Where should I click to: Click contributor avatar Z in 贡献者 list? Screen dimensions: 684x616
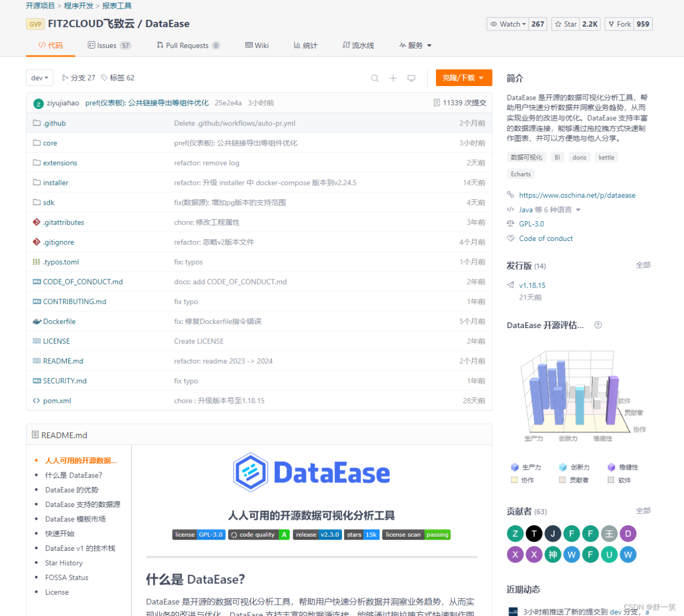(515, 533)
